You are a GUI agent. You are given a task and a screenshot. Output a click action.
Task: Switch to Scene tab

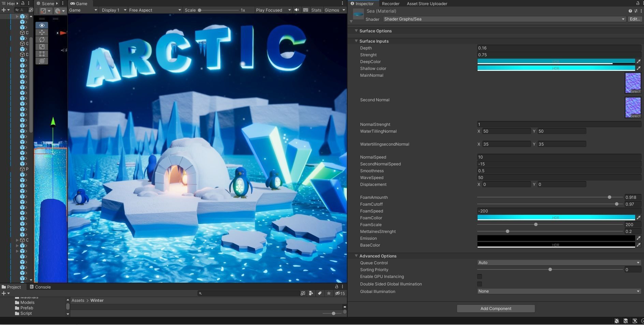(x=47, y=3)
